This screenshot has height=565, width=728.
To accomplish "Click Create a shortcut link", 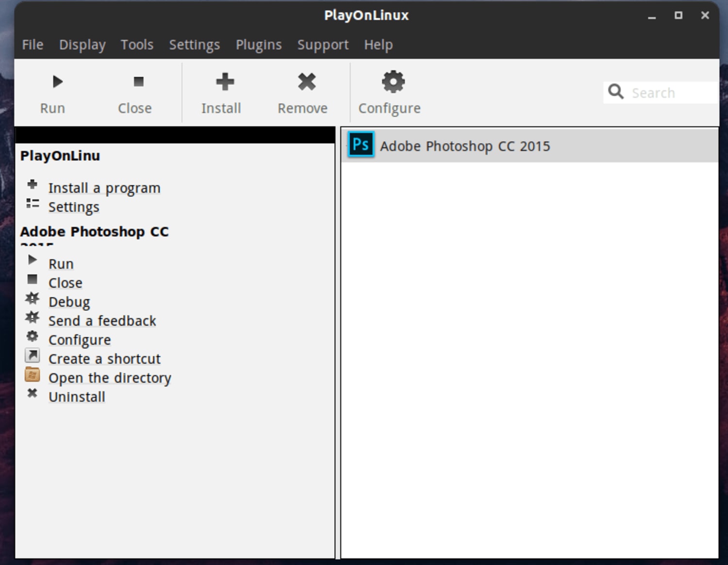I will (x=104, y=359).
